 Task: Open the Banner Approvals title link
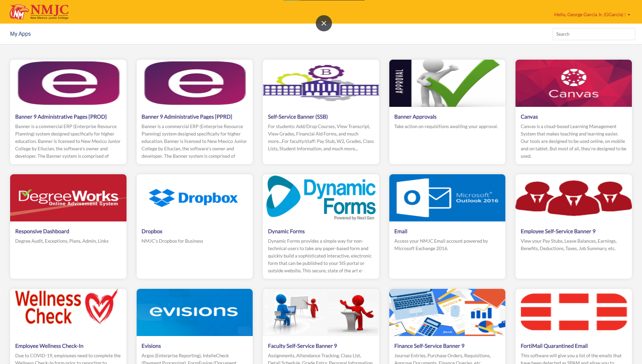click(415, 117)
